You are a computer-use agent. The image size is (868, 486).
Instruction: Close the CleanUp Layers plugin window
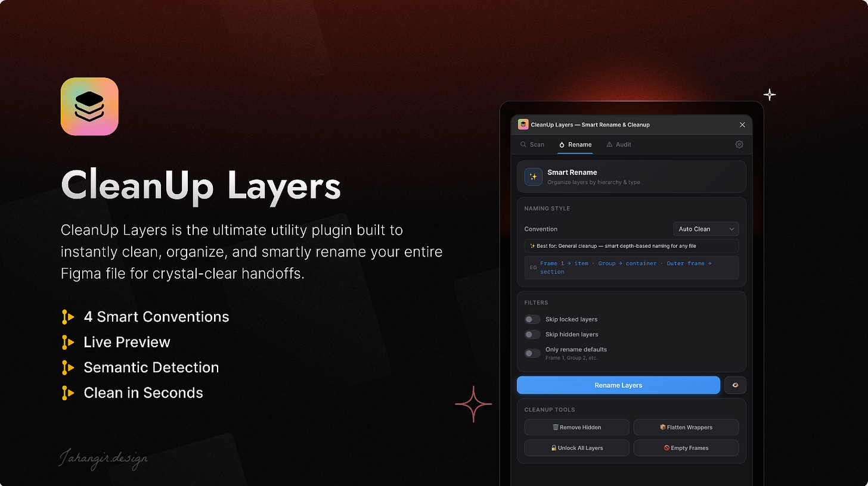pos(742,124)
